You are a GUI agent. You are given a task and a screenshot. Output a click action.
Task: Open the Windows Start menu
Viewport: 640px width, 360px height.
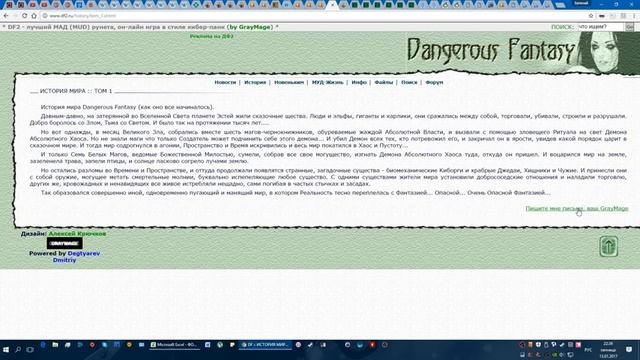pyautogui.click(x=6, y=350)
